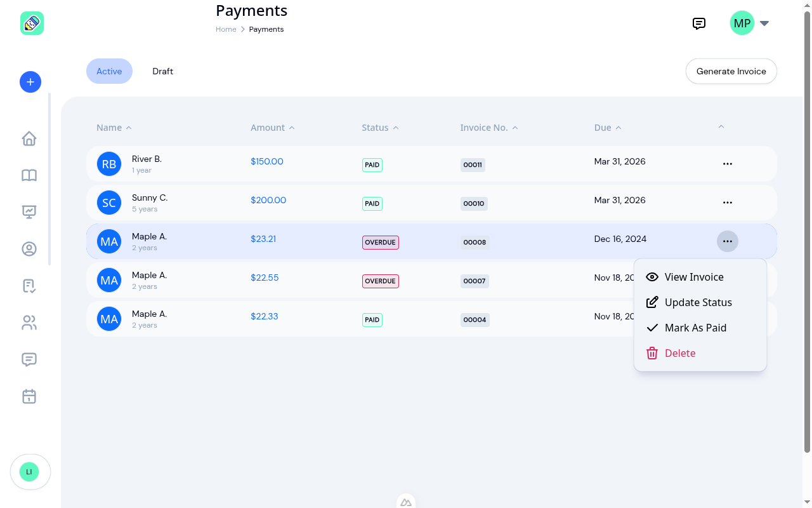Sort the table by Amount column
The width and height of the screenshot is (812, 508).
(273, 128)
